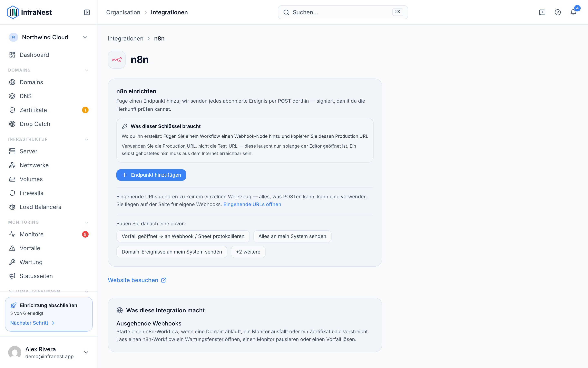Follow the Website besuchen link
The height and width of the screenshot is (368, 588).
[x=137, y=280]
